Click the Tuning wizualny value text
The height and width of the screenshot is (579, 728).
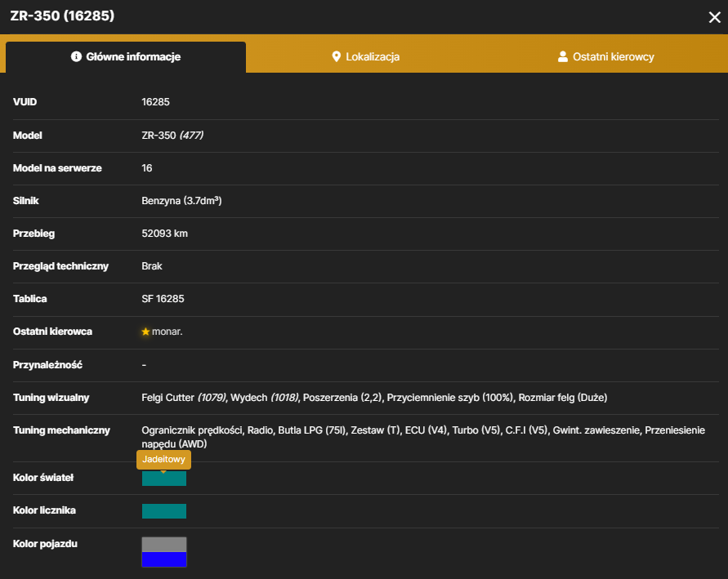(374, 398)
